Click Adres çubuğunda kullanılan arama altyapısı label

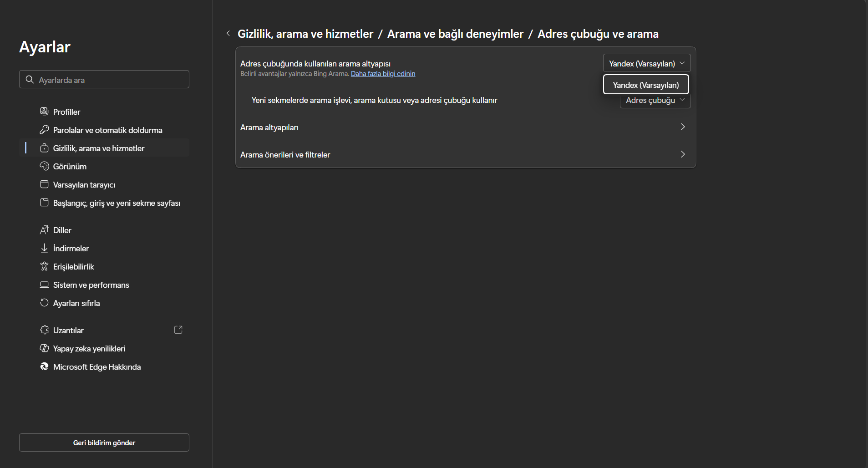(315, 64)
